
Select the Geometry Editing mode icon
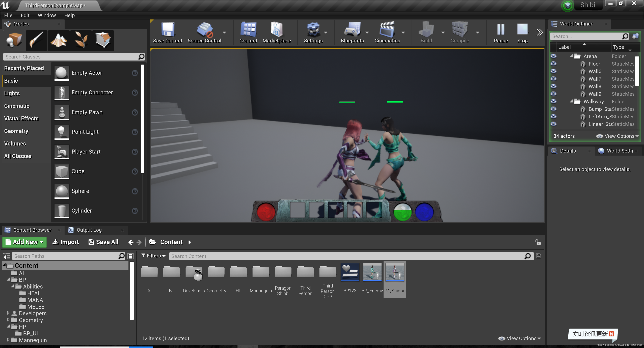pyautogui.click(x=103, y=40)
